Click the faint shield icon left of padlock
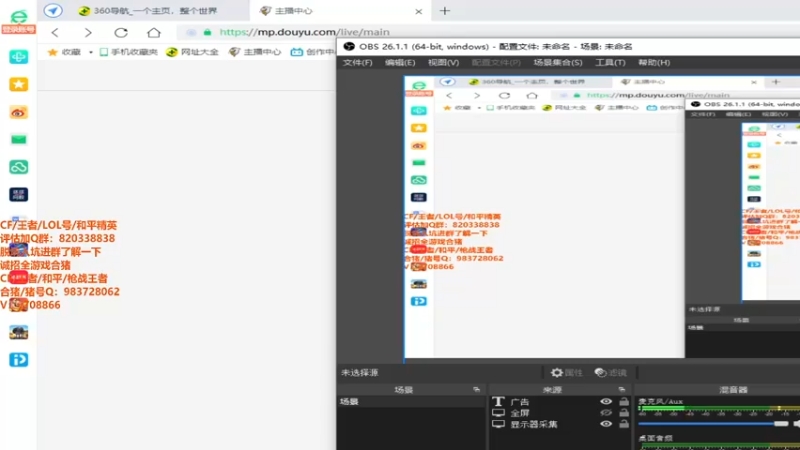This screenshot has height=450, width=800. pos(191,32)
